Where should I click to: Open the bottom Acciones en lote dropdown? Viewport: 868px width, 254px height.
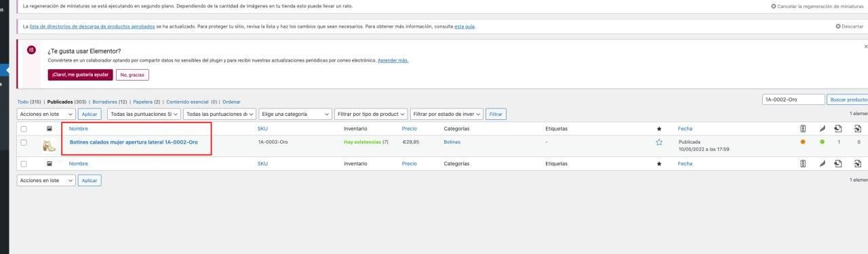(x=46, y=180)
